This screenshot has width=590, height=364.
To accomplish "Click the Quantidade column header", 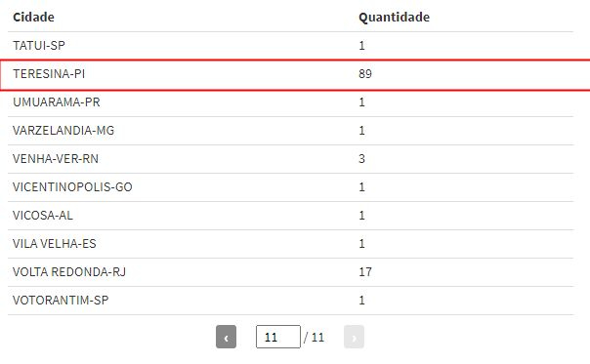I will click(x=394, y=17).
